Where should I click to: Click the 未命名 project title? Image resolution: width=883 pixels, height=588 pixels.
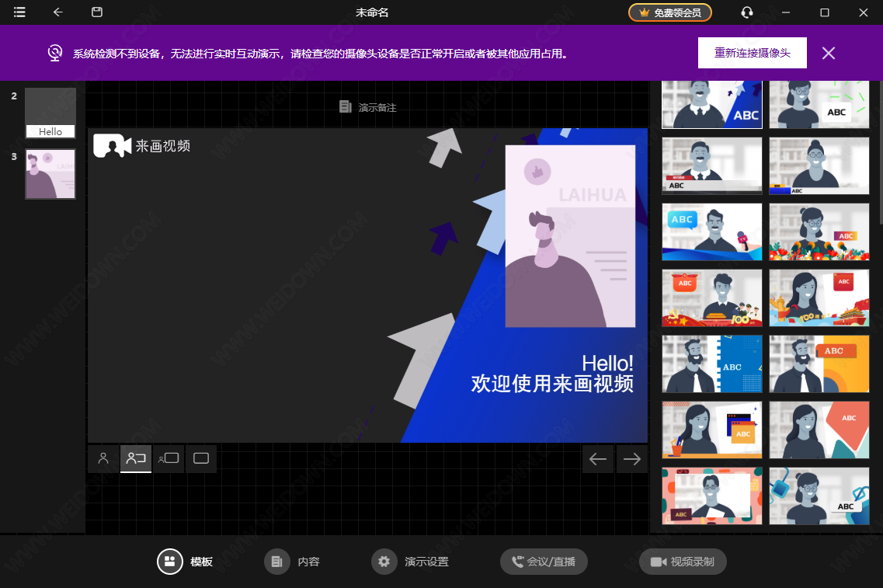tap(372, 12)
